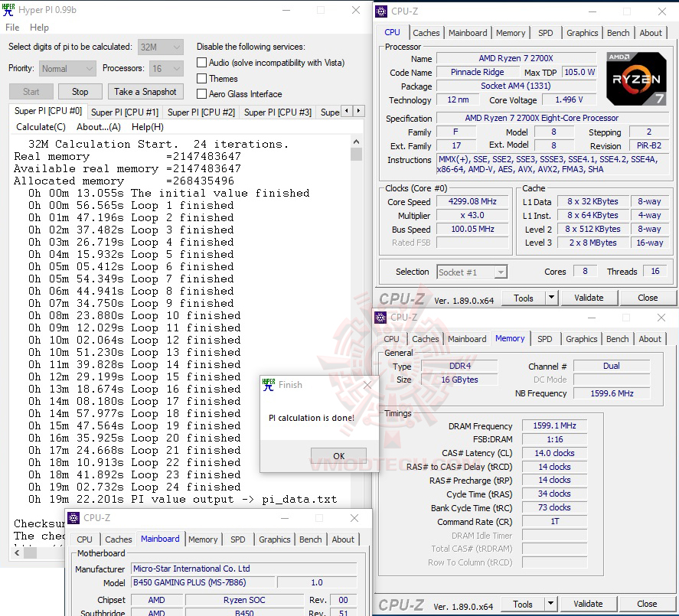
Task: Switch to the SPD tab in CPU-Z
Action: click(547, 33)
